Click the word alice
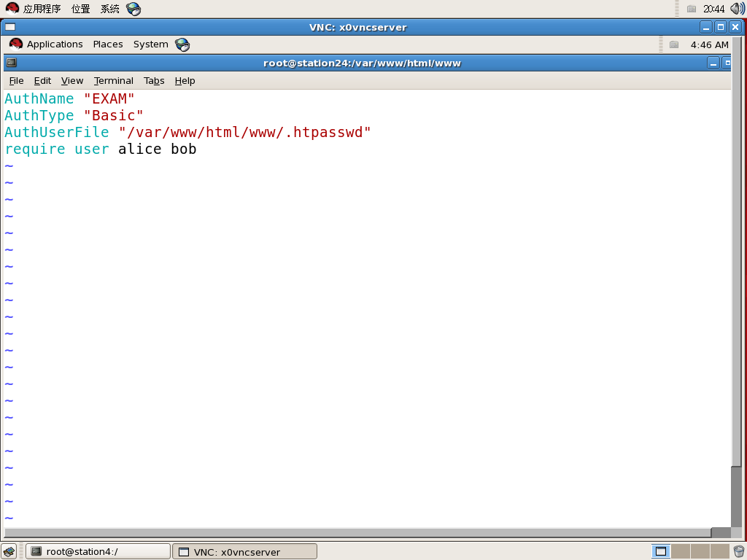The image size is (747, 560). tap(139, 149)
